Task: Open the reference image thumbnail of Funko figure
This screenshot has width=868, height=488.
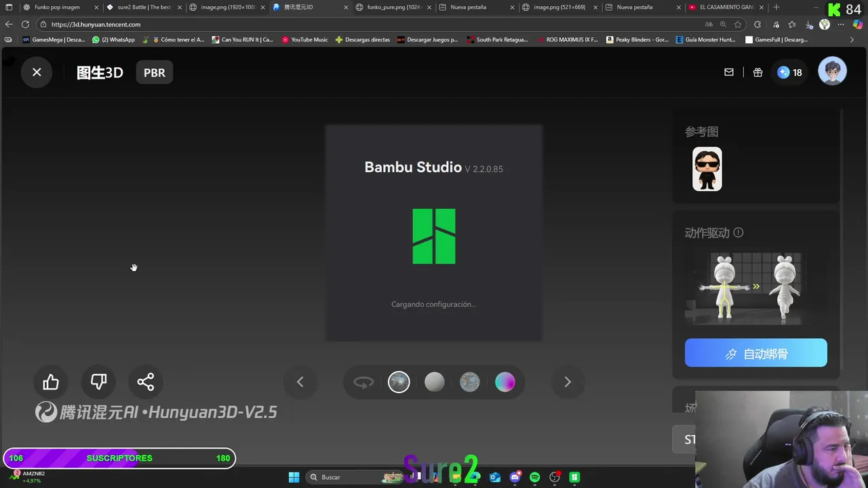Action: coord(707,169)
